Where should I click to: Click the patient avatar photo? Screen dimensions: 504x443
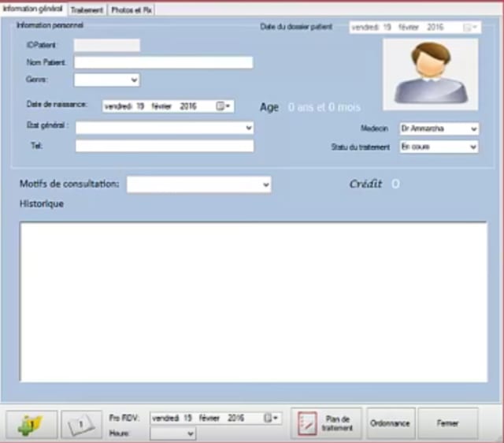(x=430, y=73)
